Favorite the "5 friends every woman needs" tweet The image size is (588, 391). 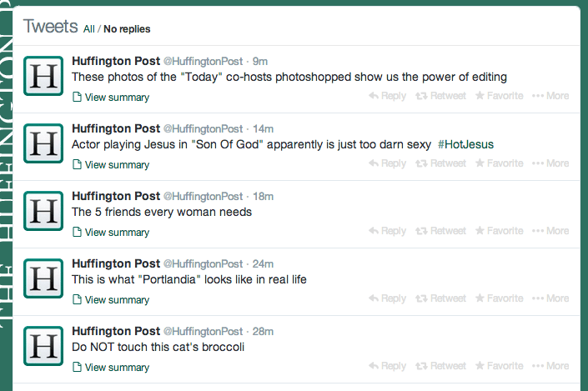499,231
